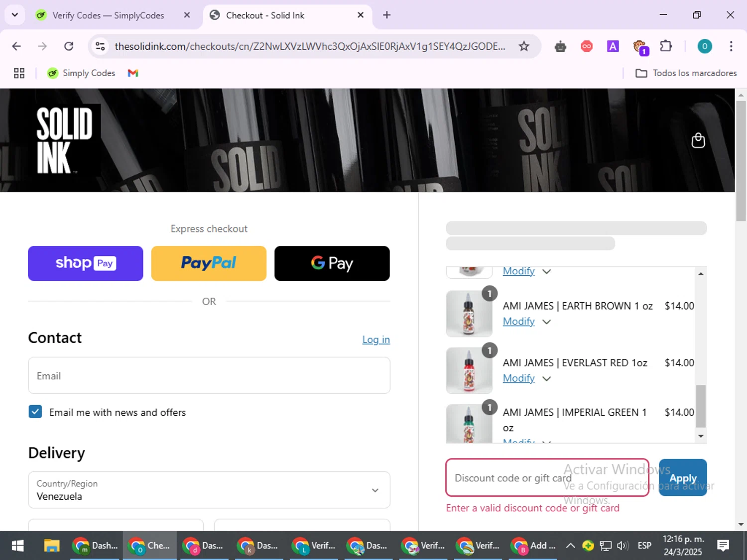The image size is (747, 560).
Task: Pay with Google Pay button
Action: coord(332,263)
